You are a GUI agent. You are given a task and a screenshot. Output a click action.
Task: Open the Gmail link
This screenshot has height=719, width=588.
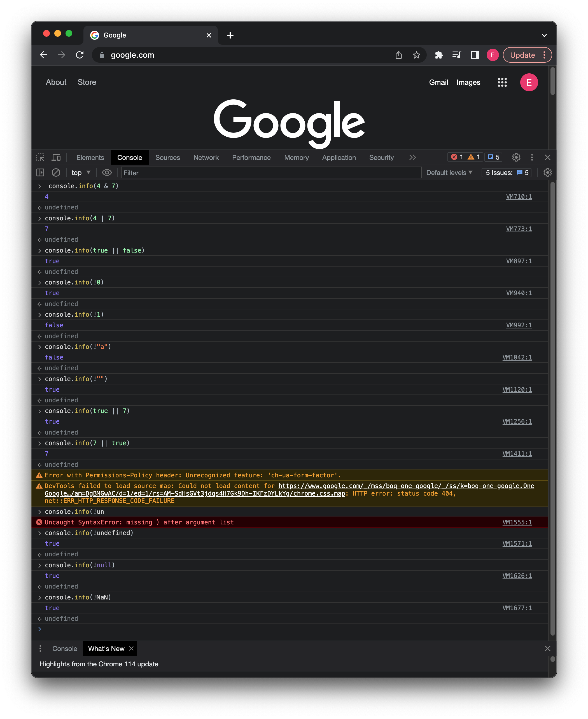pyautogui.click(x=438, y=82)
